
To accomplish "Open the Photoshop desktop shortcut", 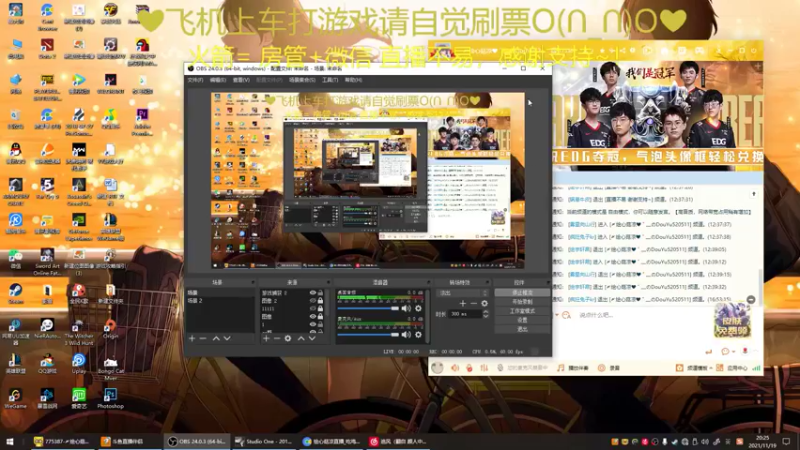I will click(110, 398).
